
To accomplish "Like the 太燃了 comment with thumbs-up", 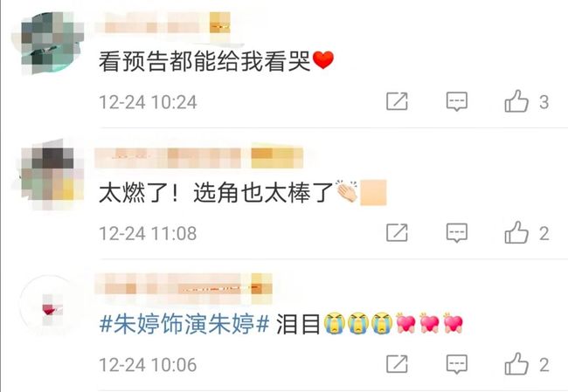I will click(x=516, y=233).
